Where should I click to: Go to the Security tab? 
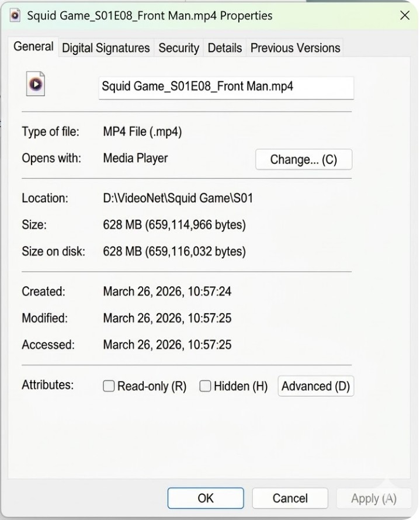(179, 48)
